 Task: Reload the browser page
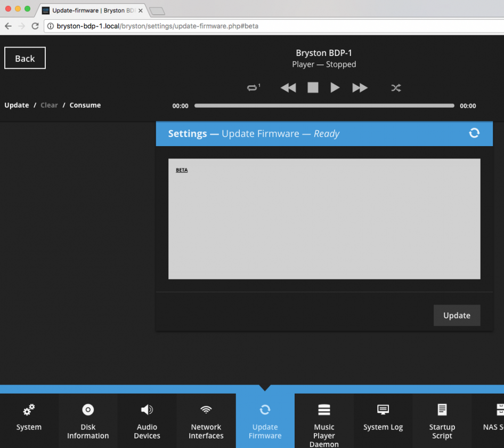pos(35,26)
